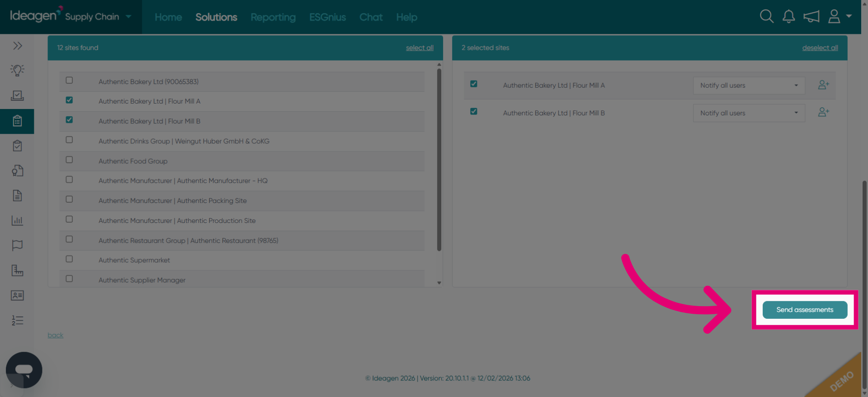Click select all link

[x=420, y=48]
